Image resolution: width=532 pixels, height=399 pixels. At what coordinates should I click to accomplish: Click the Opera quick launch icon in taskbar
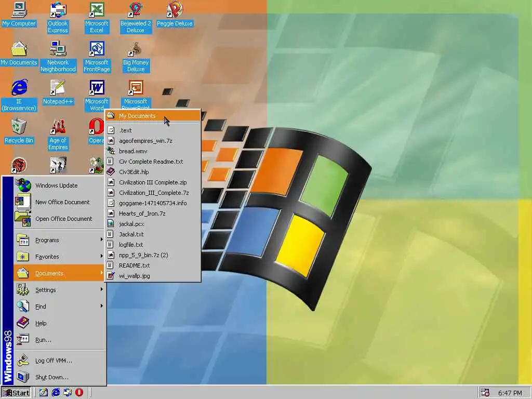coord(79,393)
